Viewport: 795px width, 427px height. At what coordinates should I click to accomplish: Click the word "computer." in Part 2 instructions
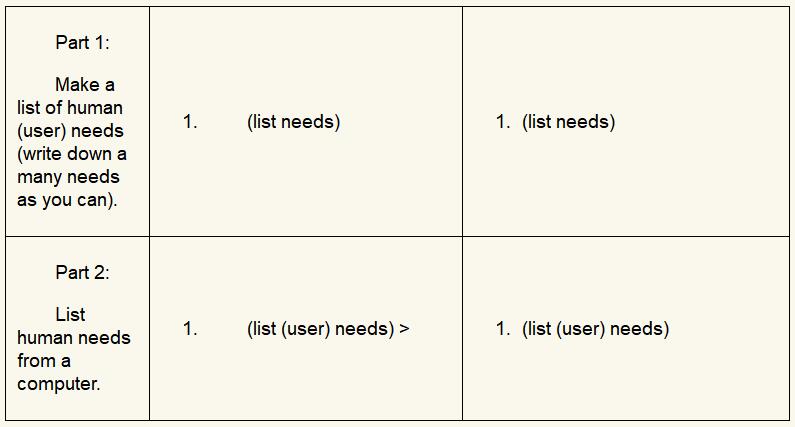pyautogui.click(x=59, y=384)
